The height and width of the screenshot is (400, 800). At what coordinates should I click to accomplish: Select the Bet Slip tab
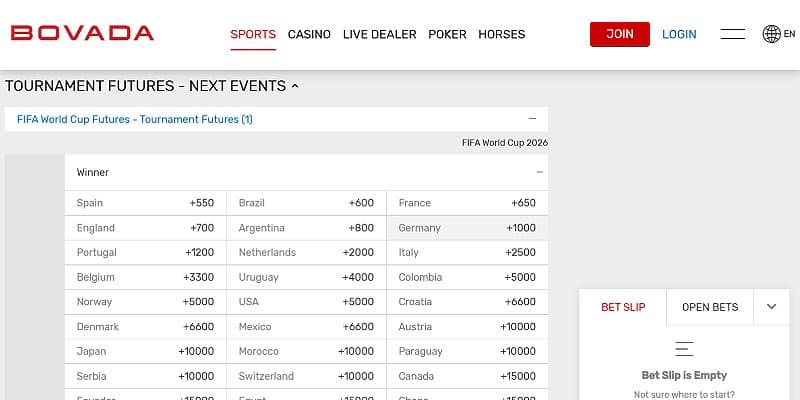point(623,307)
